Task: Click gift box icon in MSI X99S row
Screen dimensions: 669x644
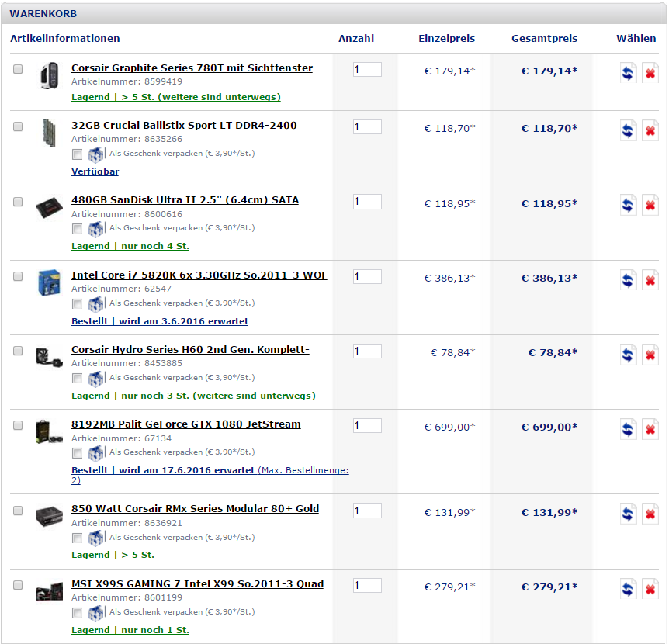Action: point(96,613)
